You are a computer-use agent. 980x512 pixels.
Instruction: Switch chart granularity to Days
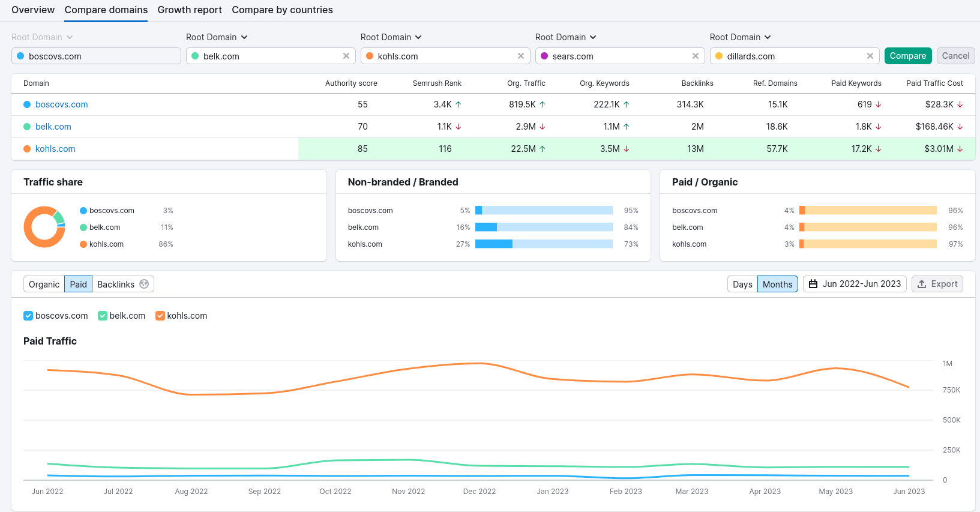(x=742, y=284)
